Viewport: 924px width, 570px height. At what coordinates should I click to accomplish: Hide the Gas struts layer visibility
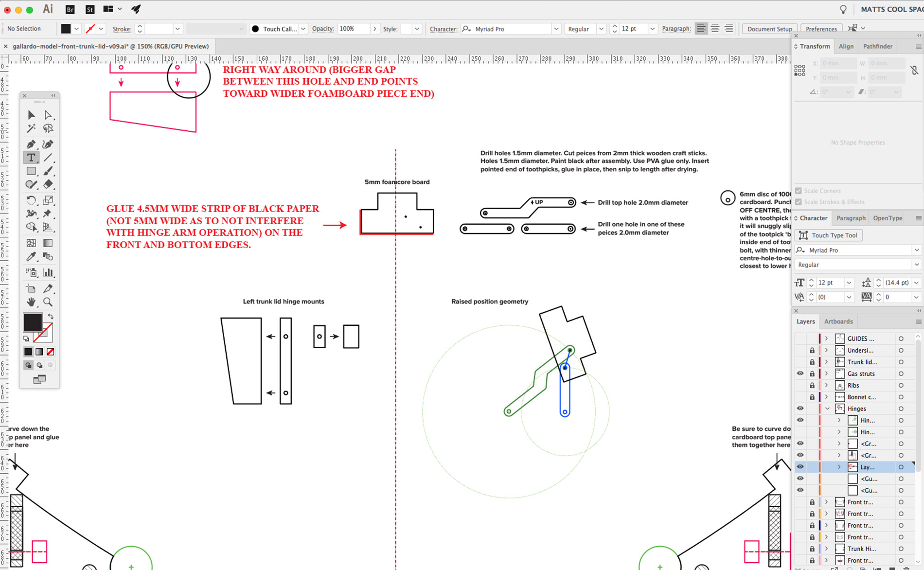click(x=800, y=374)
